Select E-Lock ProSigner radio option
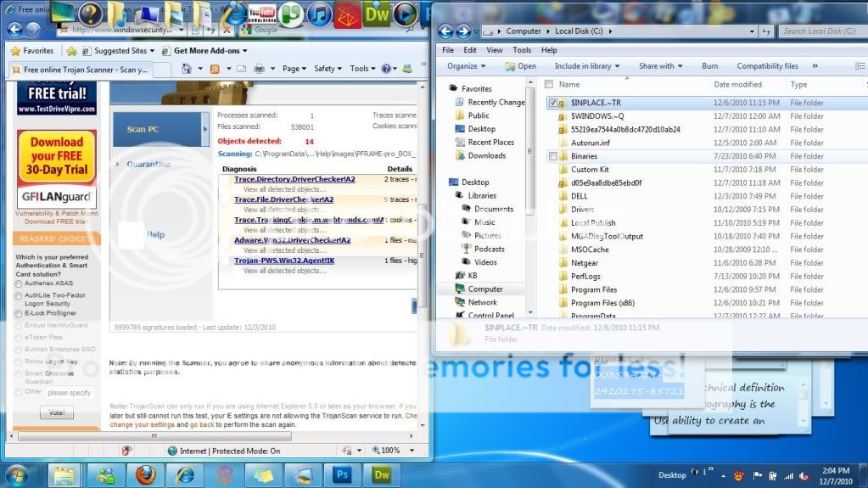Screen dimensions: 868x488 click(19, 313)
